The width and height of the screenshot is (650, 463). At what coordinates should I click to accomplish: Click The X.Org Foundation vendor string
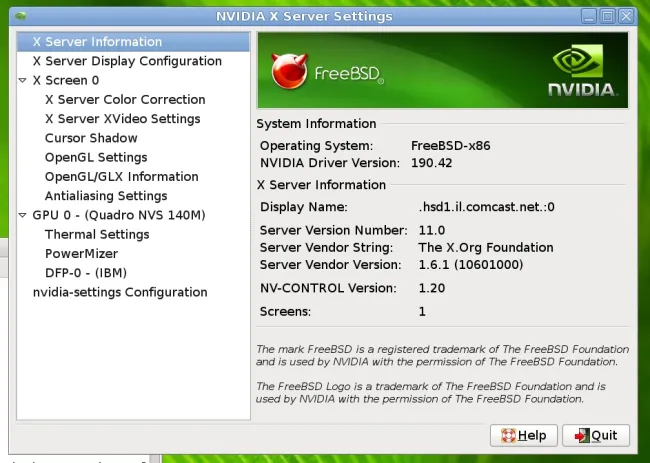pos(486,247)
